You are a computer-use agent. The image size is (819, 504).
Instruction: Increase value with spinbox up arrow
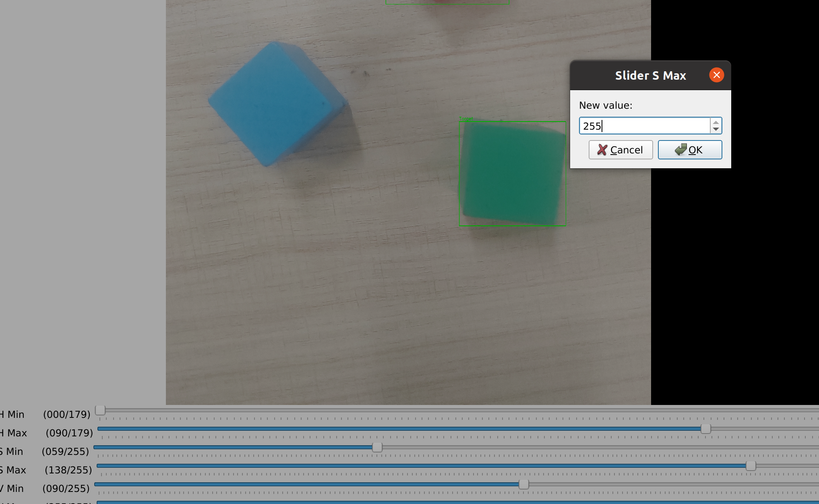(716, 122)
